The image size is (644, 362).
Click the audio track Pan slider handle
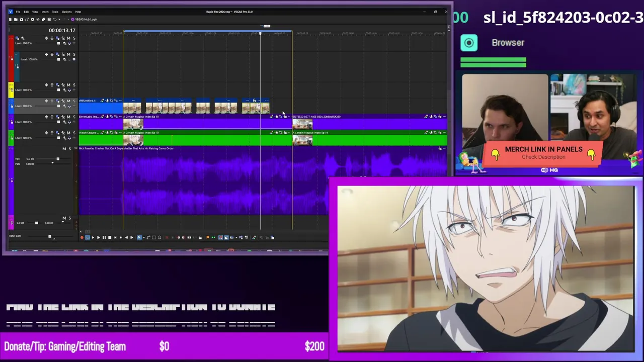click(52, 163)
